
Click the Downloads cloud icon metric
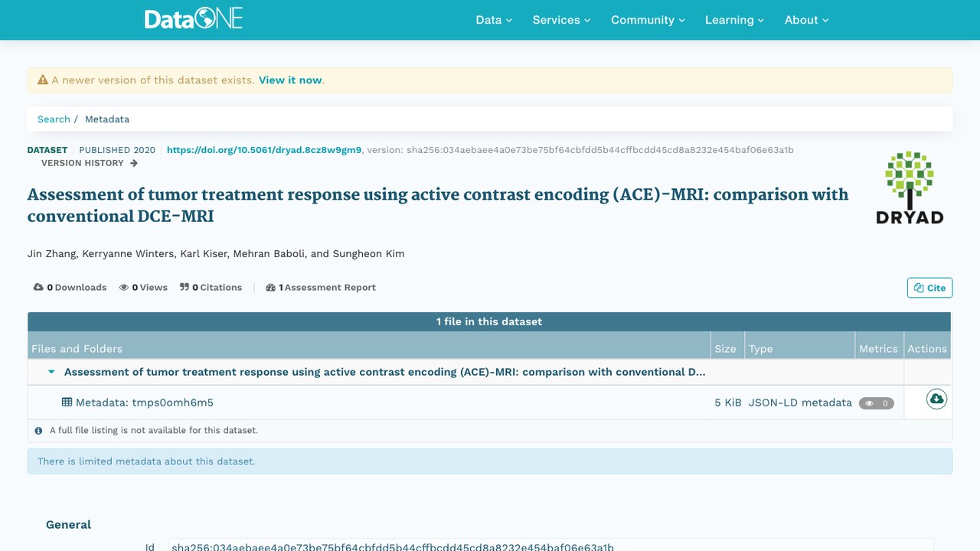coord(38,288)
